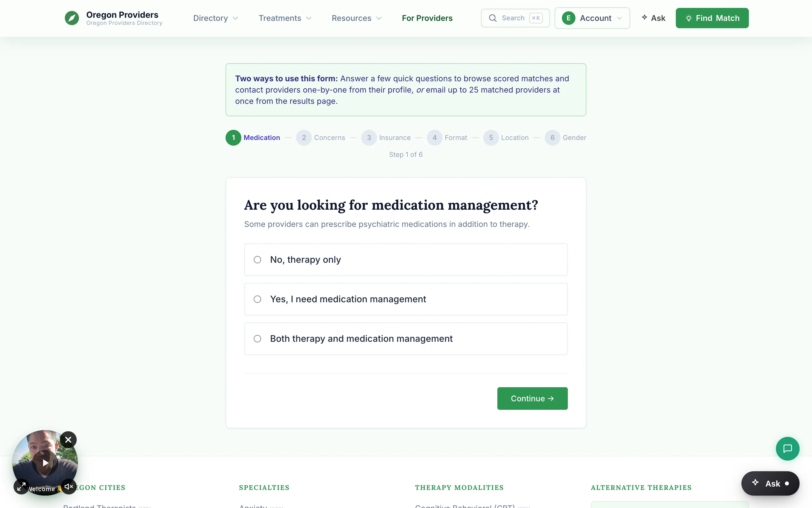Jump to step 5 Location
Screen dimensions: 812x508
[x=506, y=138]
